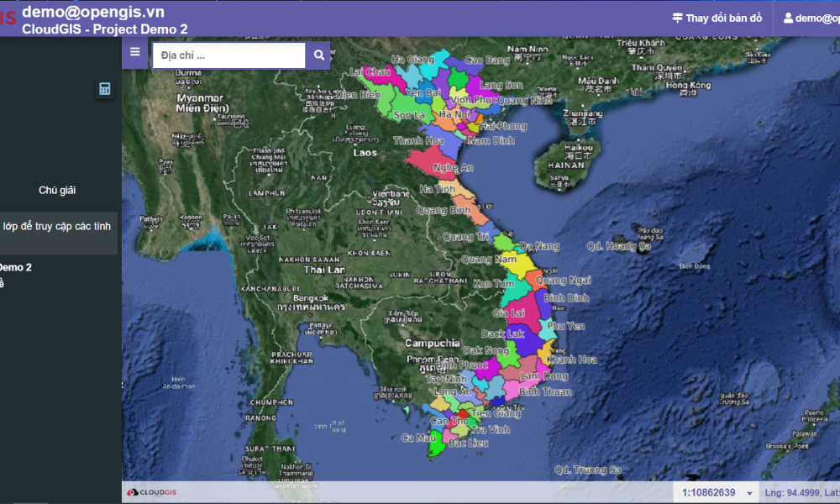840x504 pixels.
Task: Select the 'Chú giải' legend heading
Action: (x=57, y=191)
